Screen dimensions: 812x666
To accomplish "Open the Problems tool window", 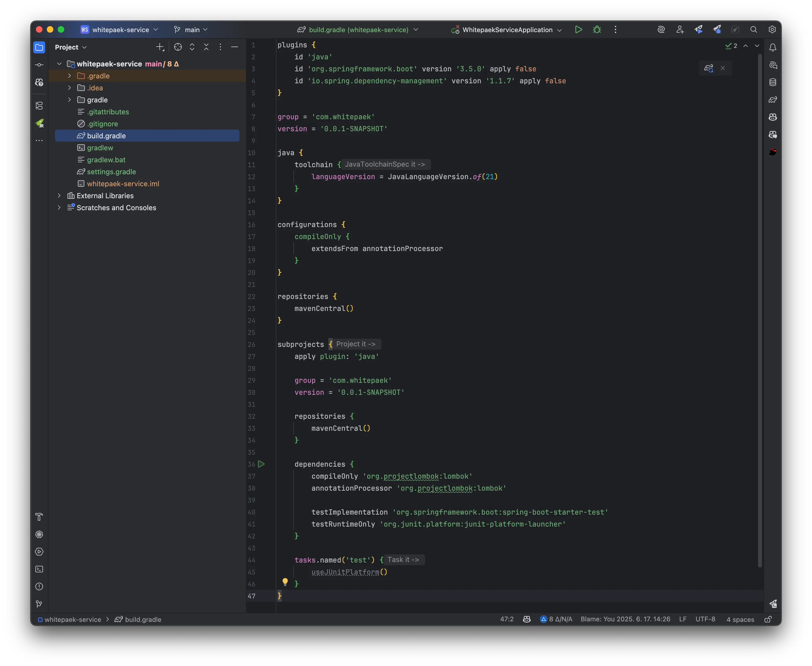I will (39, 586).
